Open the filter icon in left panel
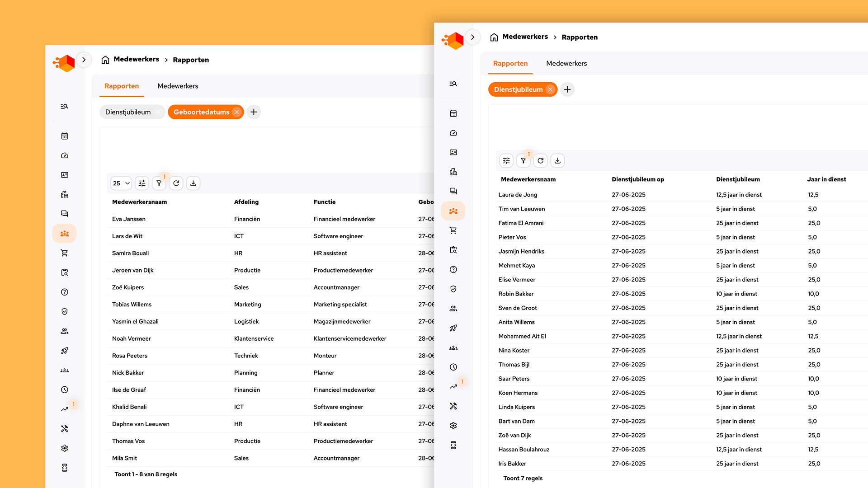The height and width of the screenshot is (488, 868). (159, 183)
